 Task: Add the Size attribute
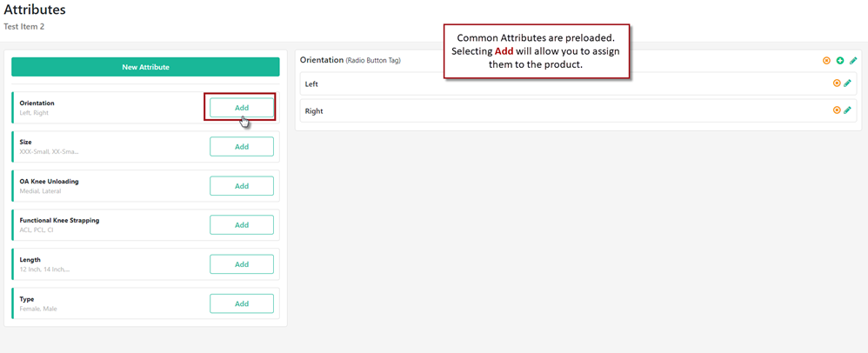(242, 146)
